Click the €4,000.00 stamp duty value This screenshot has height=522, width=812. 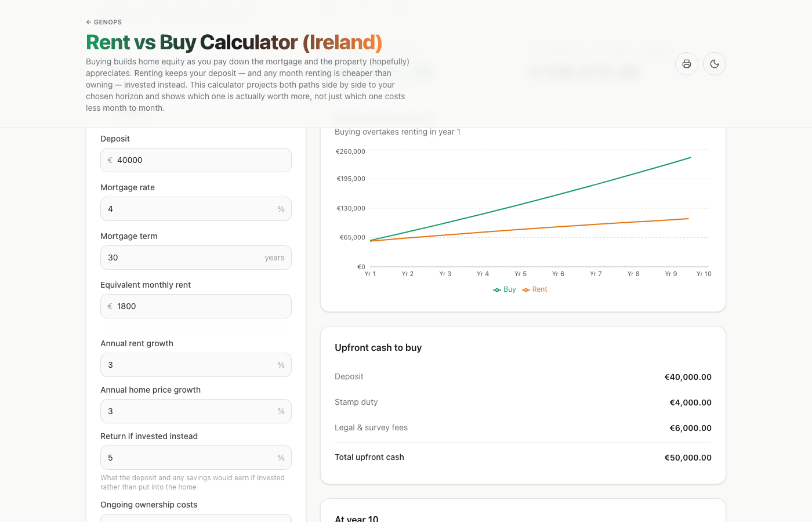[x=690, y=403]
